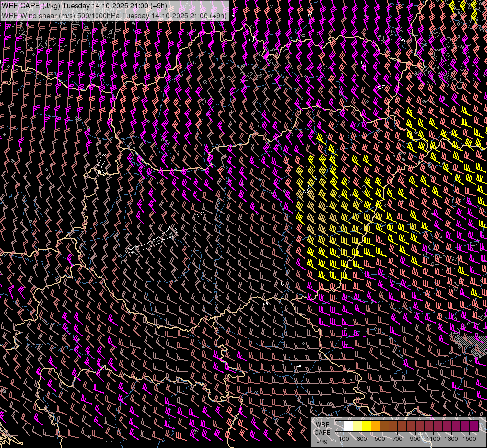The height and width of the screenshot is (448, 487).
Task: Click the J/kg unit text in the legend
Action: click(322, 440)
